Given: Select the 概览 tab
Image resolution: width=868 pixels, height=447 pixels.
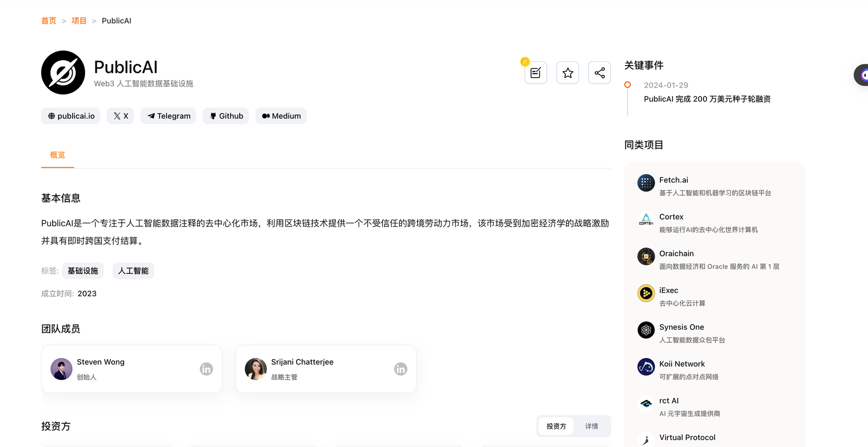Looking at the screenshot, I should [58, 155].
